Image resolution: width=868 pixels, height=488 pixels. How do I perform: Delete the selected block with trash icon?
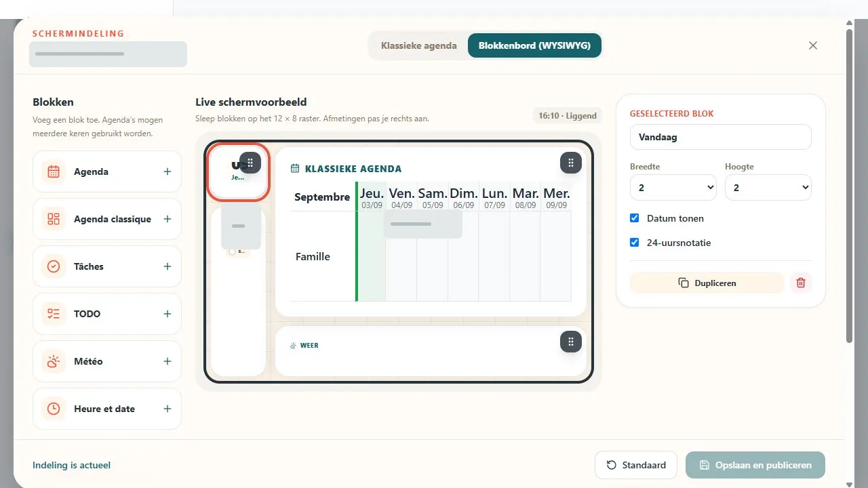click(x=801, y=283)
